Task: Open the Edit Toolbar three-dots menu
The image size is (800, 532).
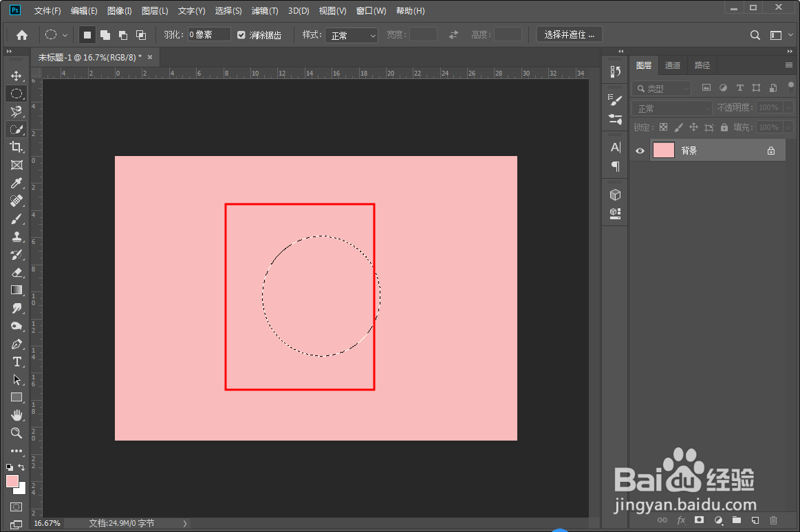Action: tap(17, 451)
